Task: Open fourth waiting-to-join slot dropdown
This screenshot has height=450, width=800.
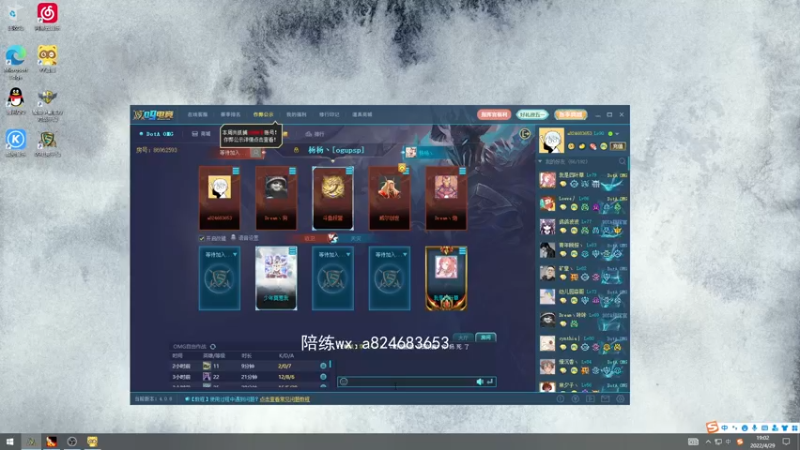Action: pos(405,254)
